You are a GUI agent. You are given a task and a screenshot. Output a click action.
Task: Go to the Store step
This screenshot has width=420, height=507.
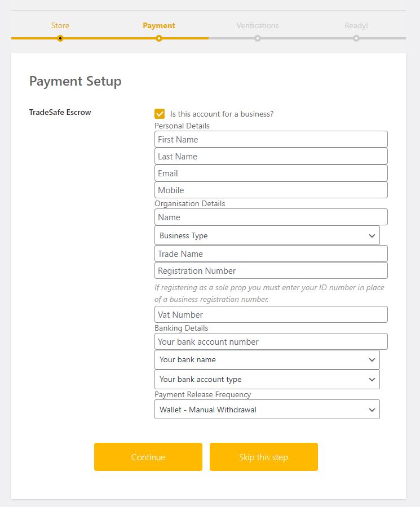click(x=60, y=25)
